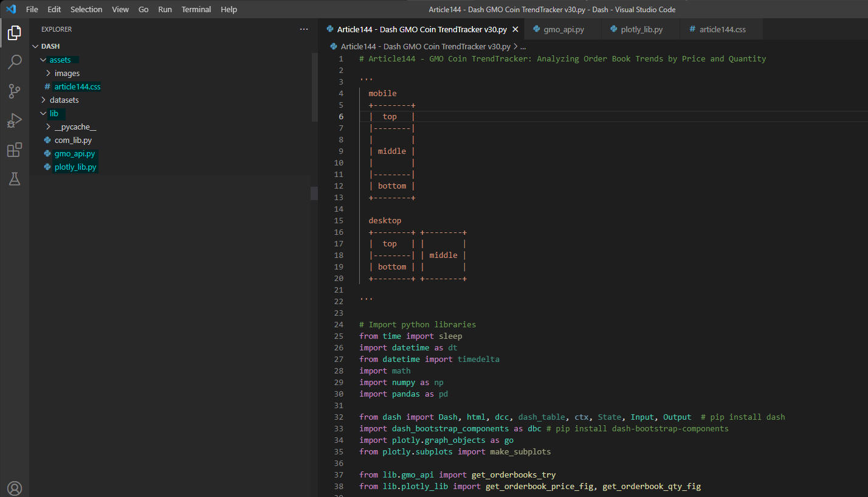Click line number 32 in gutter
Image resolution: width=868 pixels, height=497 pixels.
(x=339, y=417)
